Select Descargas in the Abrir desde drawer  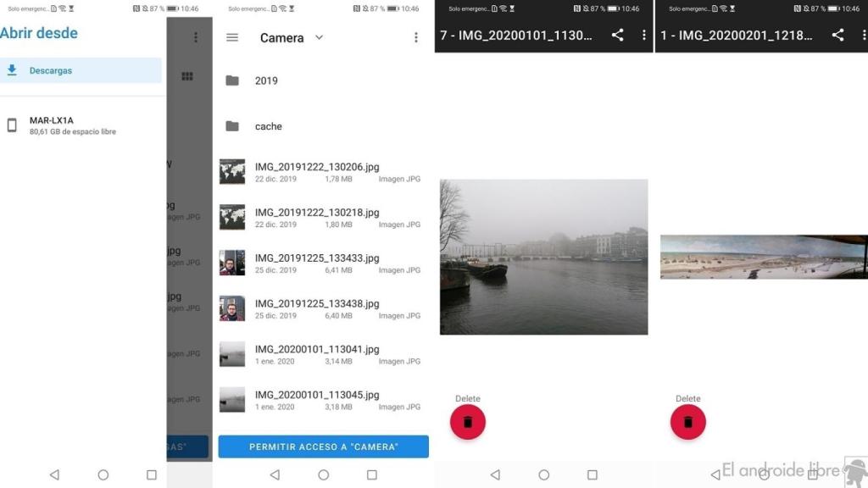[81, 70]
